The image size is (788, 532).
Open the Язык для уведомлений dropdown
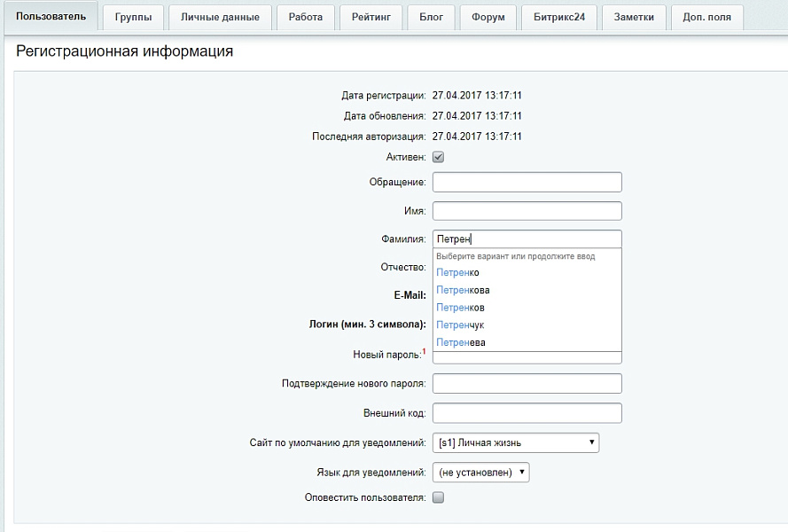click(480, 473)
